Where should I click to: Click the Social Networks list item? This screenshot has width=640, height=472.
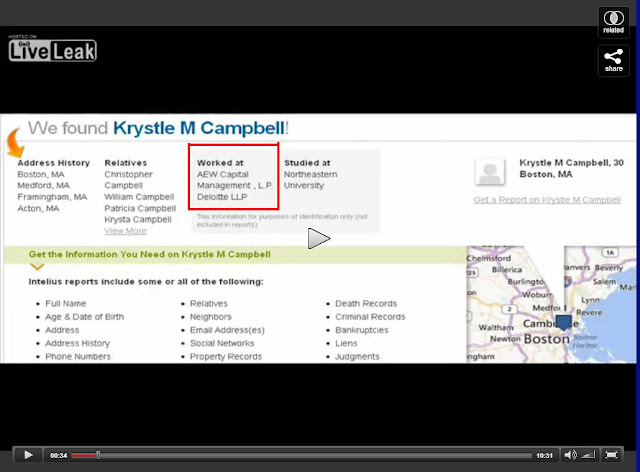pyautogui.click(x=222, y=343)
